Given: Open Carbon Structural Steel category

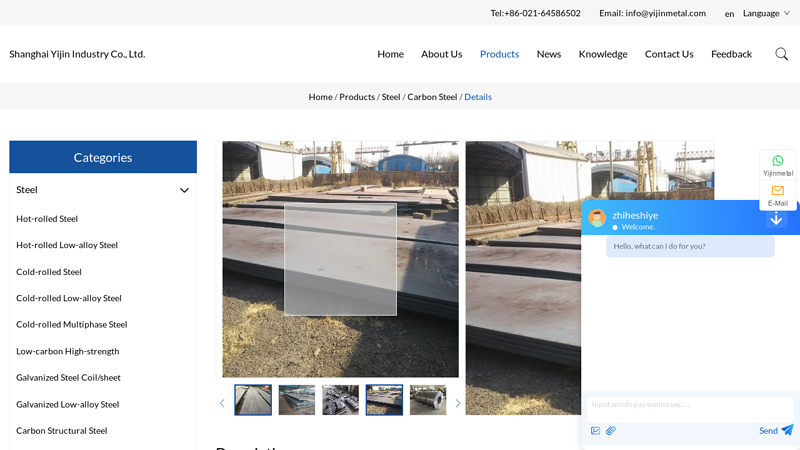Looking at the screenshot, I should coord(62,431).
